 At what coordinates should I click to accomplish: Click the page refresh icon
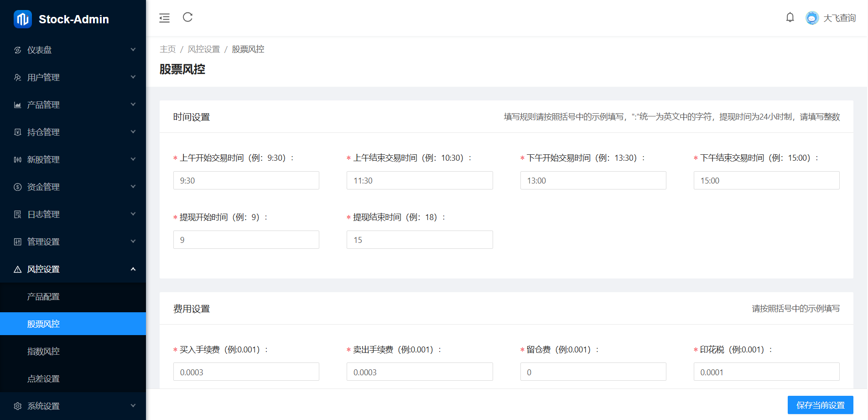(x=187, y=17)
